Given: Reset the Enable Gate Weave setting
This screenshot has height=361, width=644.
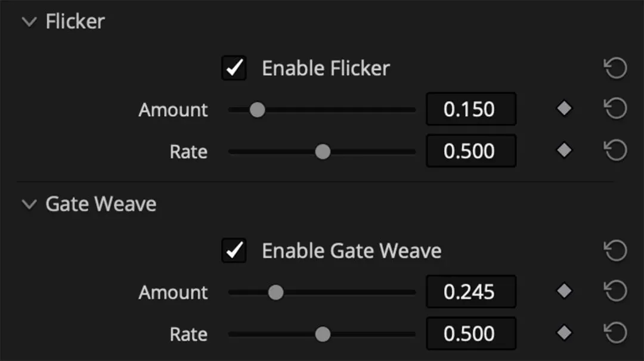Looking at the screenshot, I should [x=615, y=251].
